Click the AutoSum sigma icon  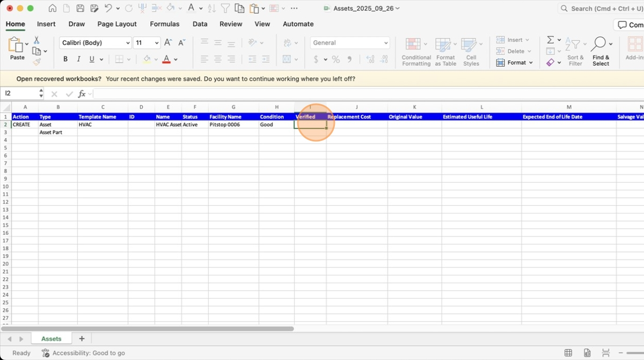(550, 40)
